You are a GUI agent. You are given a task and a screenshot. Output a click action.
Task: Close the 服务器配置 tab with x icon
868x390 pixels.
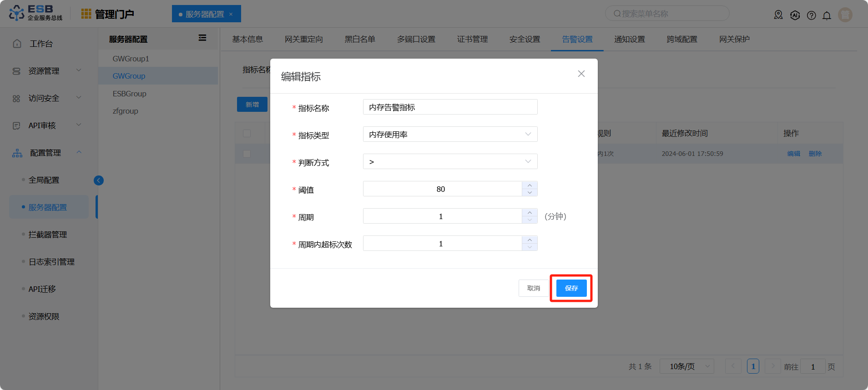click(231, 14)
